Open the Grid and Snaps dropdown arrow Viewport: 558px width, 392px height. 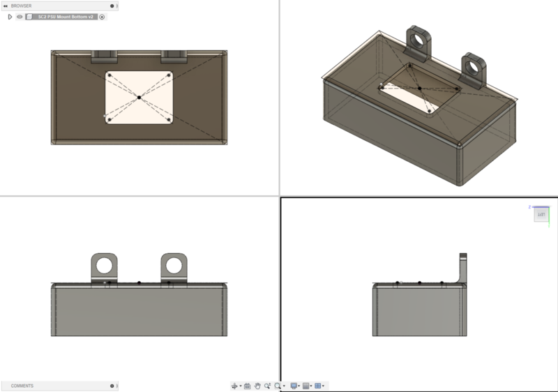(311, 386)
